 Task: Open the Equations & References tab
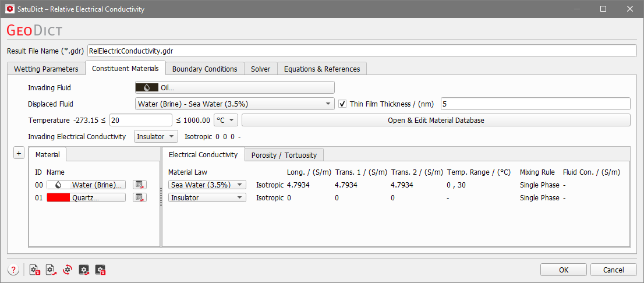point(322,69)
